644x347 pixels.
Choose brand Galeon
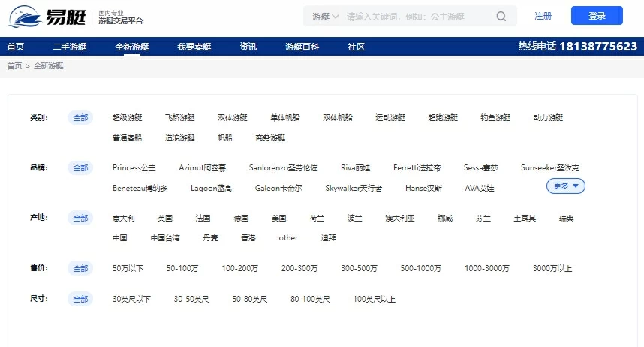278,188
